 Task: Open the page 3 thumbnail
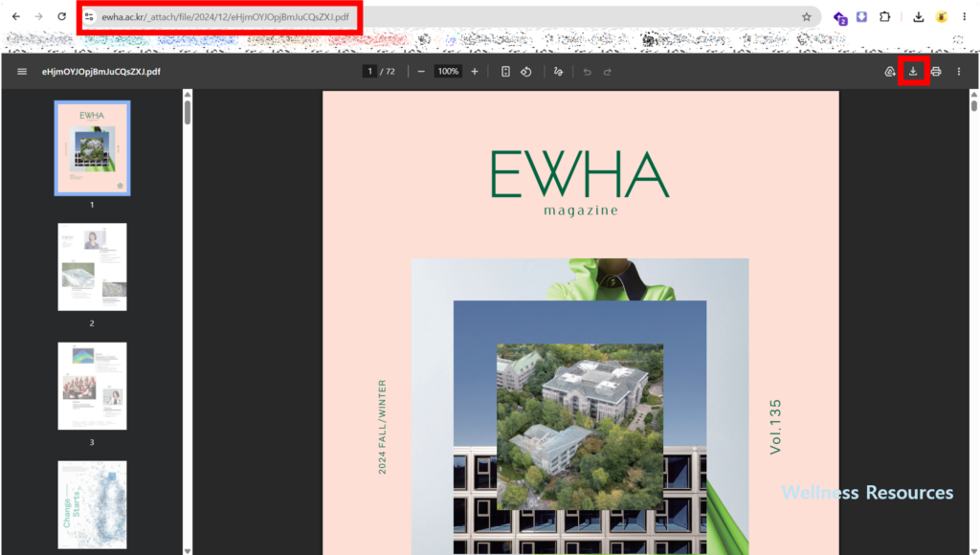pos(92,386)
